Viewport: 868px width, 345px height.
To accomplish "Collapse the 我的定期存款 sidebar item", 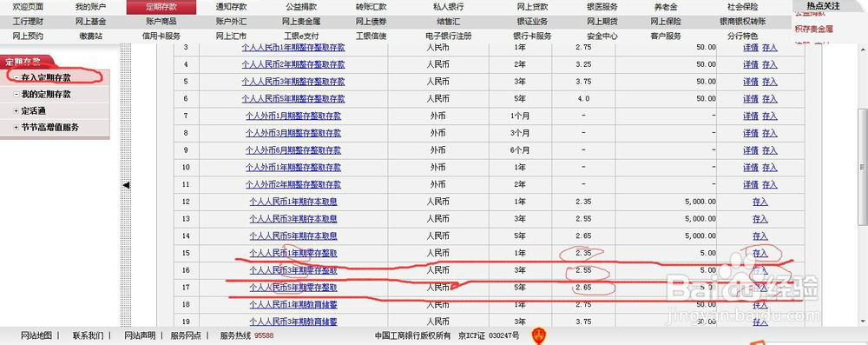I will pyautogui.click(x=16, y=95).
